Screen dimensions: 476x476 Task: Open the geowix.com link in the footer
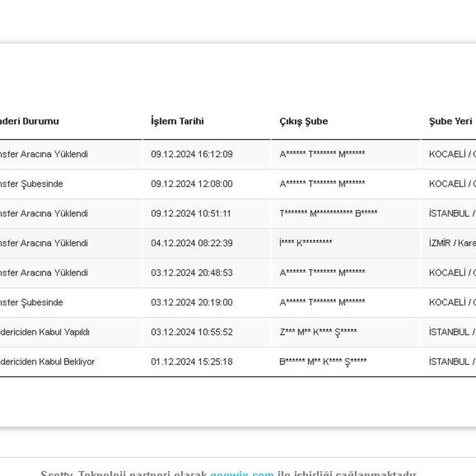click(242, 473)
